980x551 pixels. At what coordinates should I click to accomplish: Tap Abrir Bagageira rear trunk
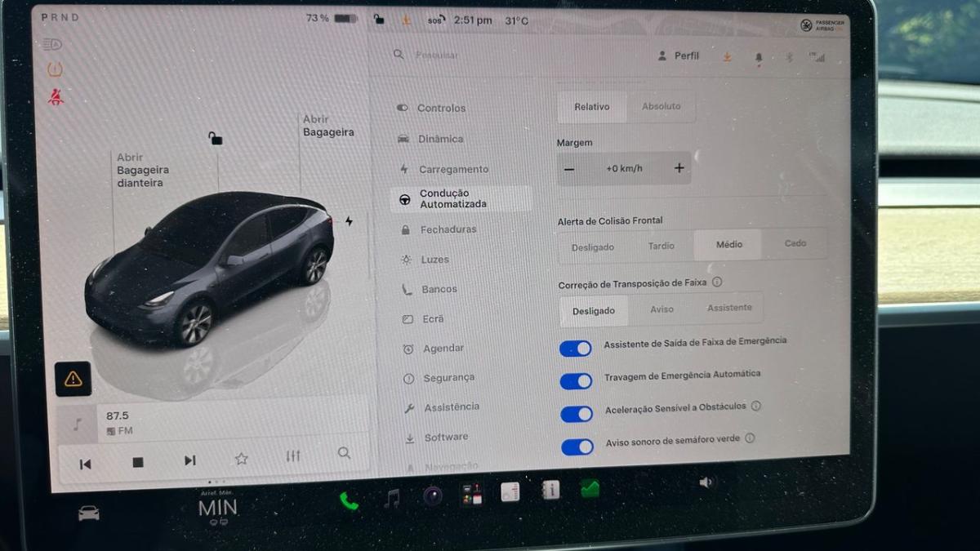click(328, 126)
